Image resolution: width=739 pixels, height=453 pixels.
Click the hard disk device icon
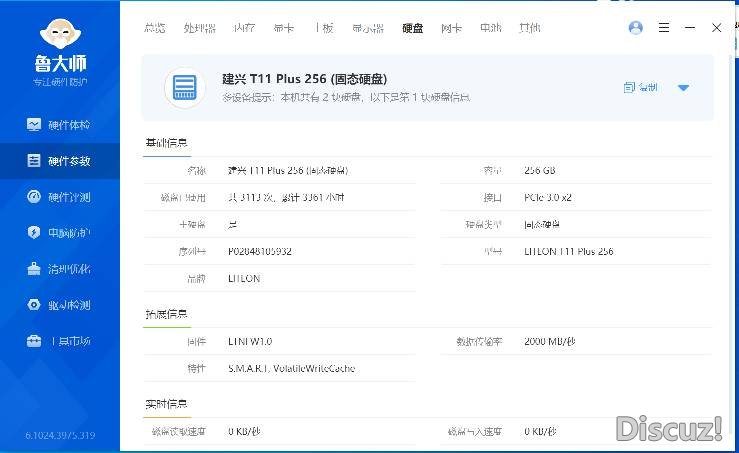[x=185, y=88]
